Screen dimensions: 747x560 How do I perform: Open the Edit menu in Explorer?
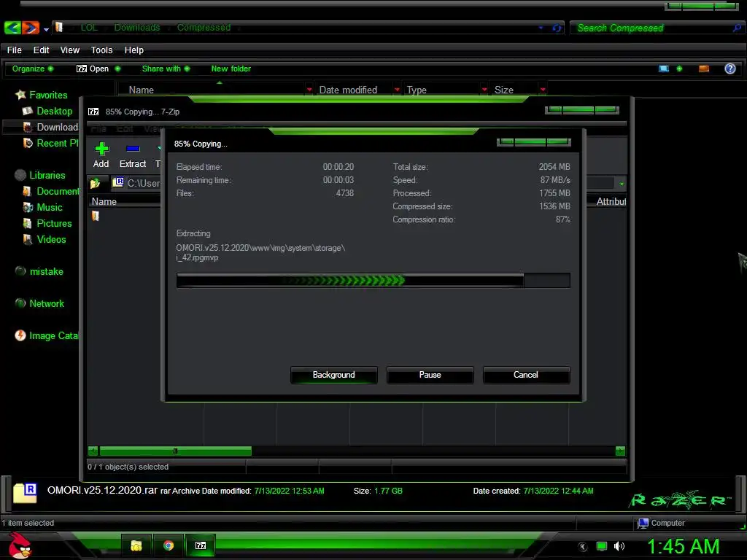point(41,50)
